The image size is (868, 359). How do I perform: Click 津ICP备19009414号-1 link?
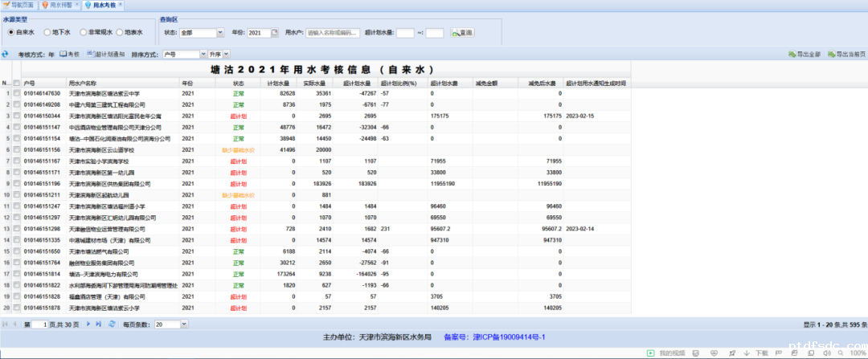click(x=509, y=337)
